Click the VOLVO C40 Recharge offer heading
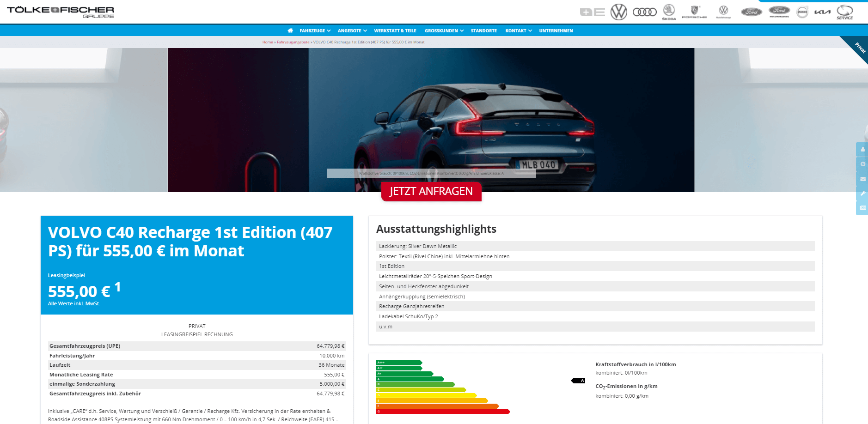Image resolution: width=868 pixels, height=424 pixels. coord(190,241)
